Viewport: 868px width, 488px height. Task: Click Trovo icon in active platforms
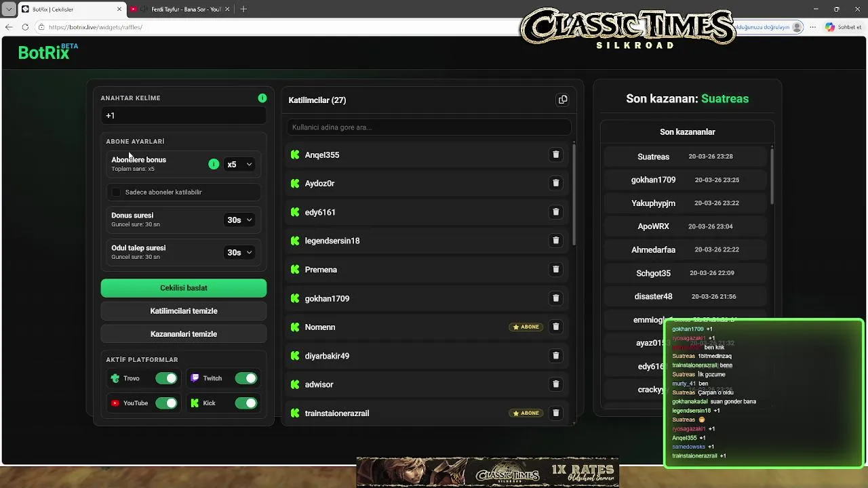coord(115,378)
